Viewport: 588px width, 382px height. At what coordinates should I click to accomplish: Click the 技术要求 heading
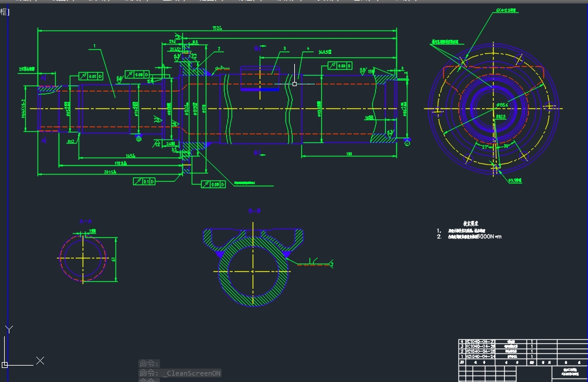pyautogui.click(x=470, y=223)
